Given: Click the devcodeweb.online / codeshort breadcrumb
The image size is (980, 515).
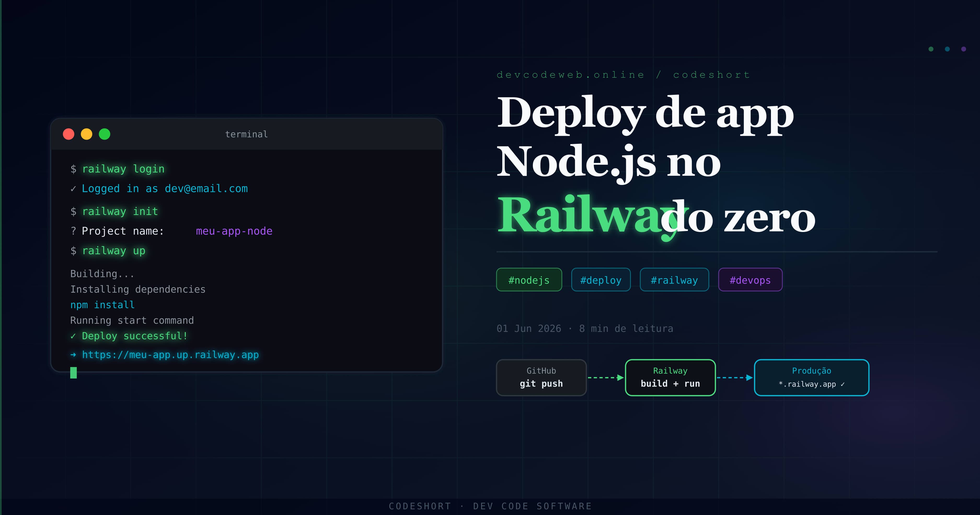Looking at the screenshot, I should coord(624,75).
